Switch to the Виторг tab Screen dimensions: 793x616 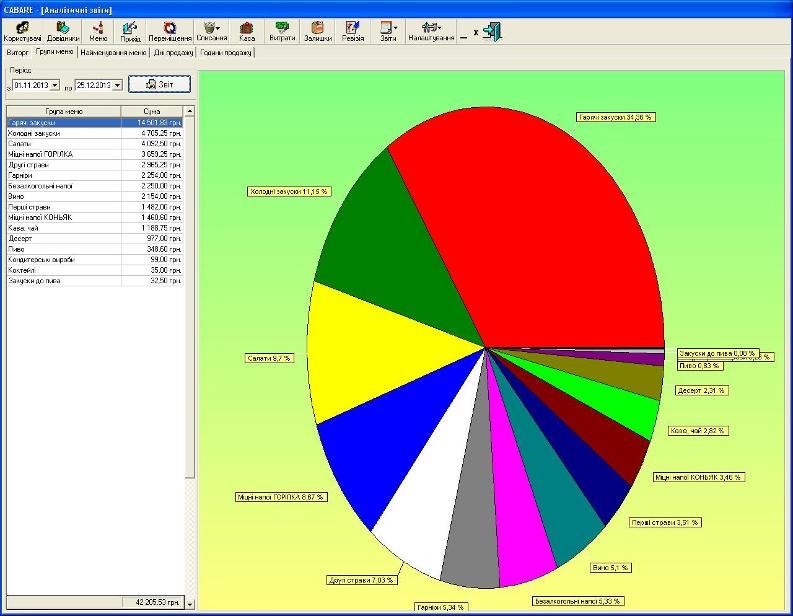coord(18,53)
